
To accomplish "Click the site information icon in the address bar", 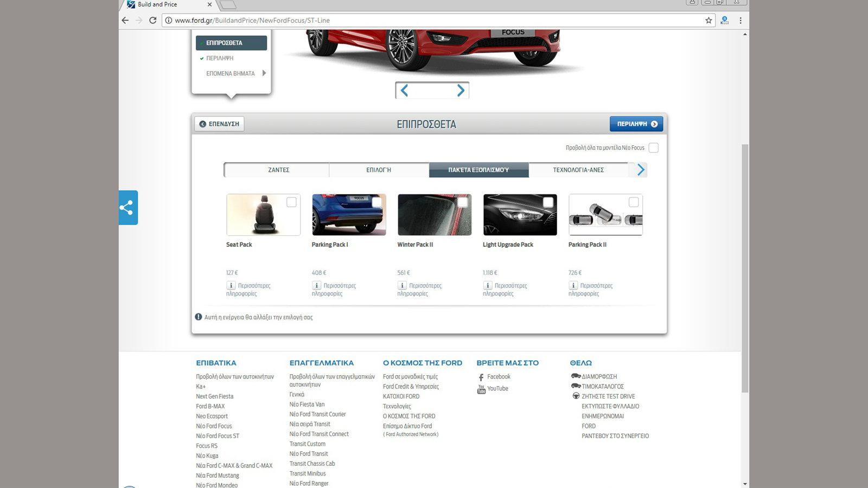I will (169, 20).
